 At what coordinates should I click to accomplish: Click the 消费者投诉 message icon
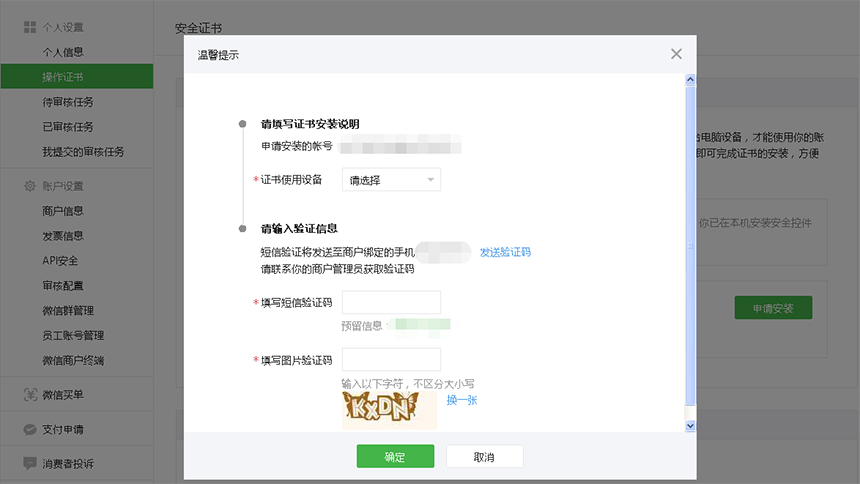tap(30, 464)
